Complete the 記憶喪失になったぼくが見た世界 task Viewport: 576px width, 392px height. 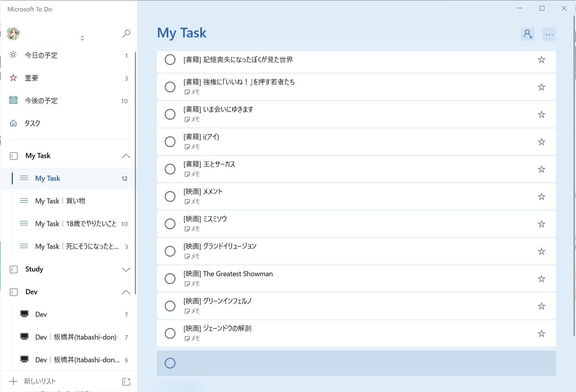(170, 59)
